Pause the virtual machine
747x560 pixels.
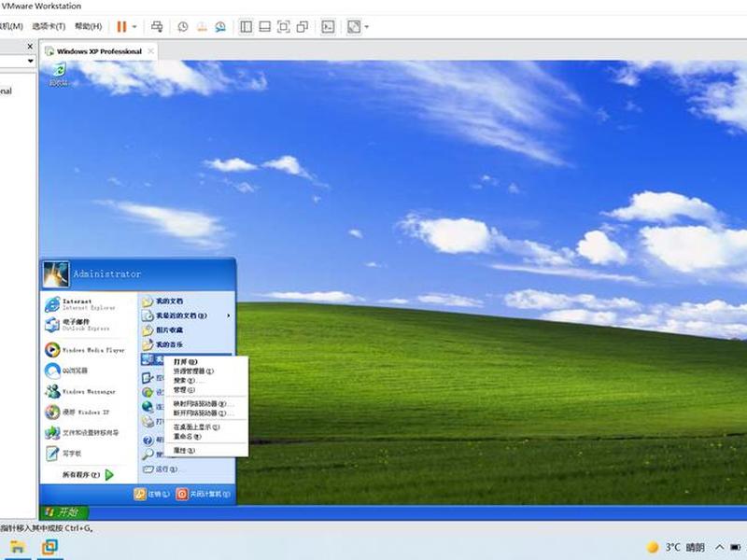[x=121, y=27]
